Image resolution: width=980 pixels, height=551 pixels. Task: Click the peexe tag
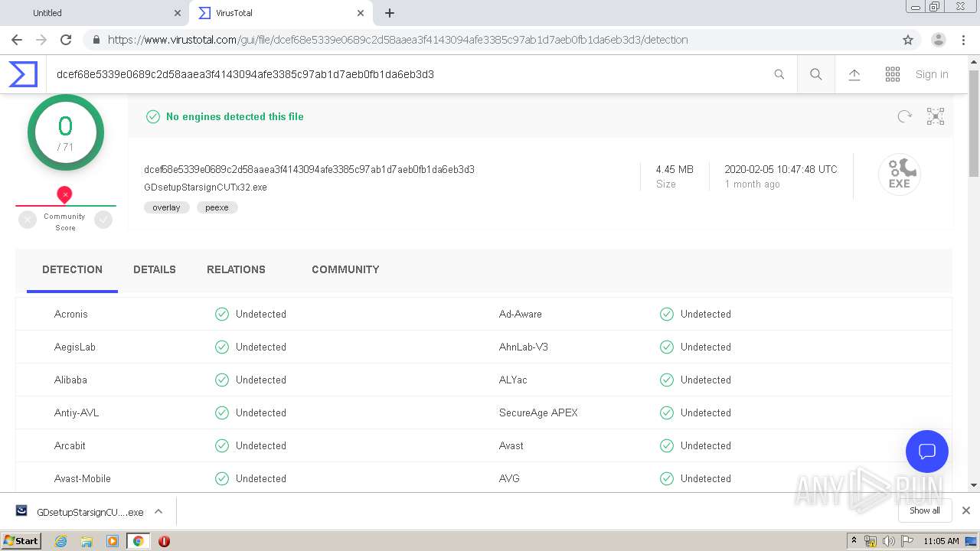pyautogui.click(x=217, y=207)
